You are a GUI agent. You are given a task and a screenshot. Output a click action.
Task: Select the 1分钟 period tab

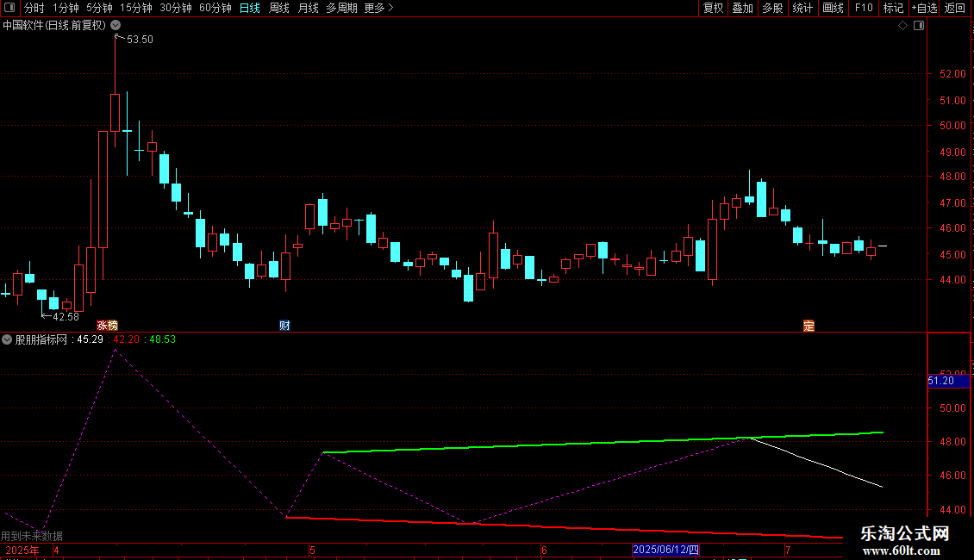point(66,8)
